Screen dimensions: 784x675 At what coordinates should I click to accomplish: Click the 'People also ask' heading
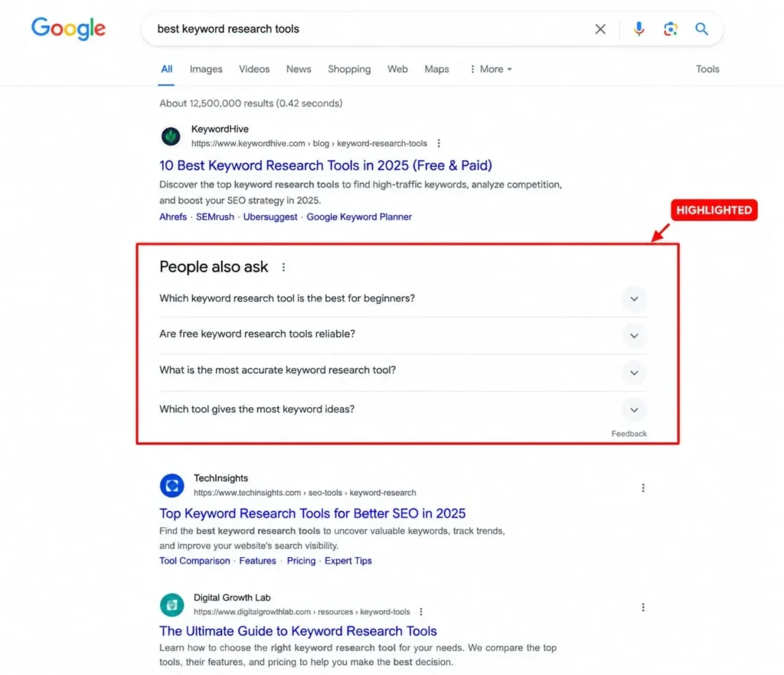click(214, 267)
